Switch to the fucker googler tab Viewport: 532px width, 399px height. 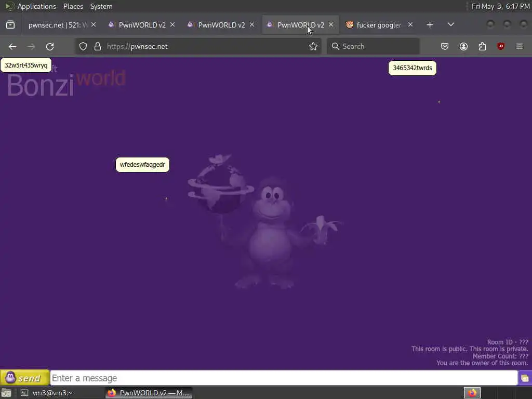click(x=378, y=25)
